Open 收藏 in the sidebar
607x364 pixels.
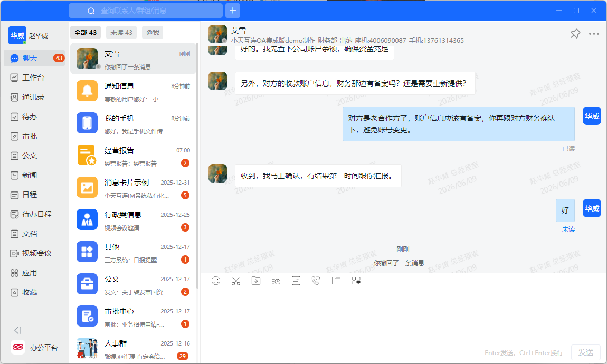click(34, 292)
